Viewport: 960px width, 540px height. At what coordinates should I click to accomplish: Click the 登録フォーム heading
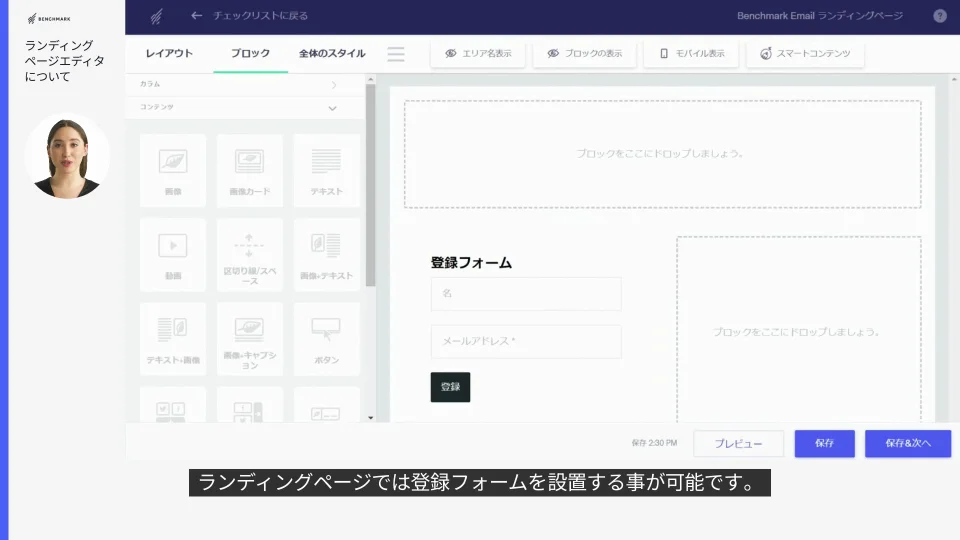pyautogui.click(x=471, y=263)
